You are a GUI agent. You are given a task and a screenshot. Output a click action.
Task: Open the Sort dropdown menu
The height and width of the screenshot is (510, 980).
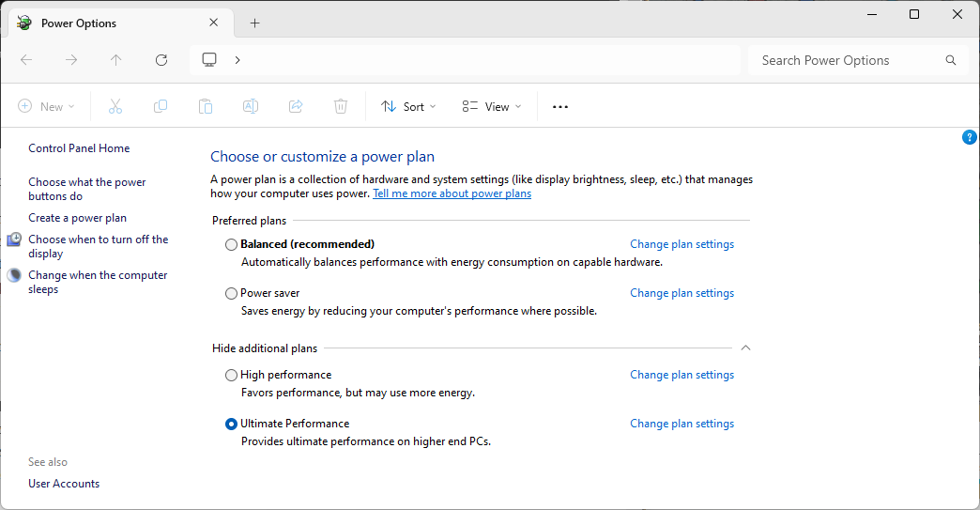tap(408, 107)
